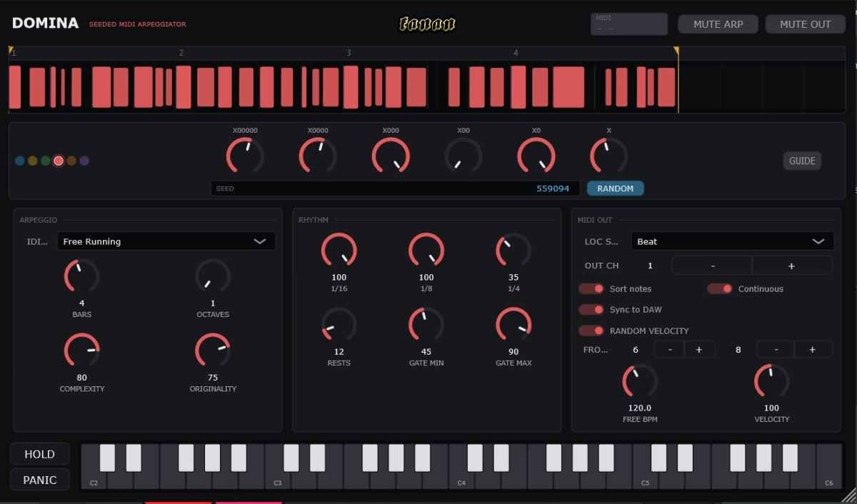
Task: Decrease velocity TO value 8
Action: tap(775, 350)
